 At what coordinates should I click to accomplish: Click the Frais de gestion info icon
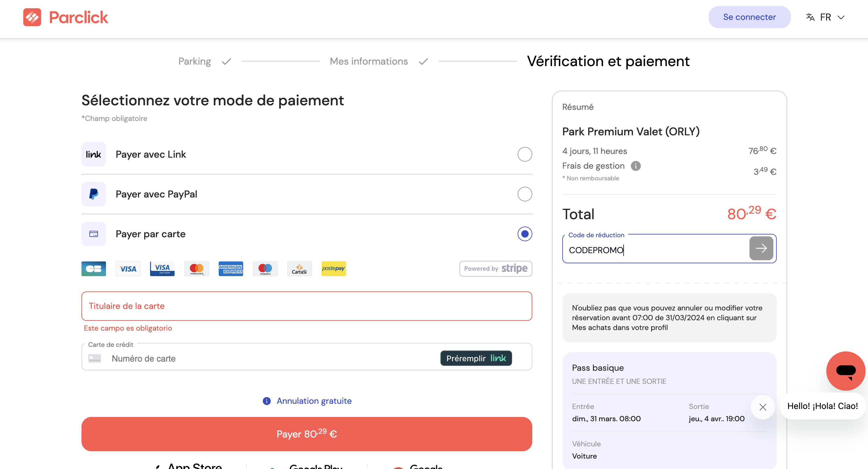pos(636,166)
